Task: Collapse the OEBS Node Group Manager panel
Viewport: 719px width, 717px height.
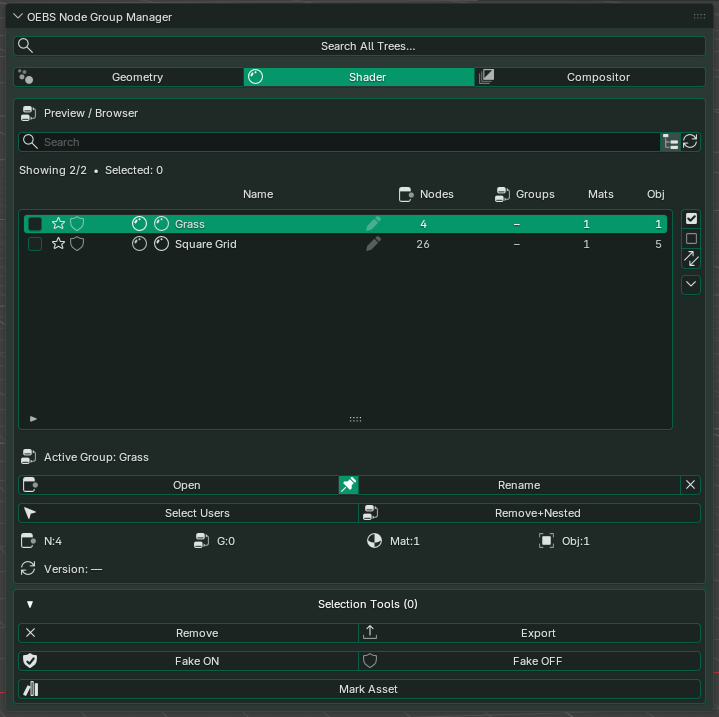Action: [18, 17]
